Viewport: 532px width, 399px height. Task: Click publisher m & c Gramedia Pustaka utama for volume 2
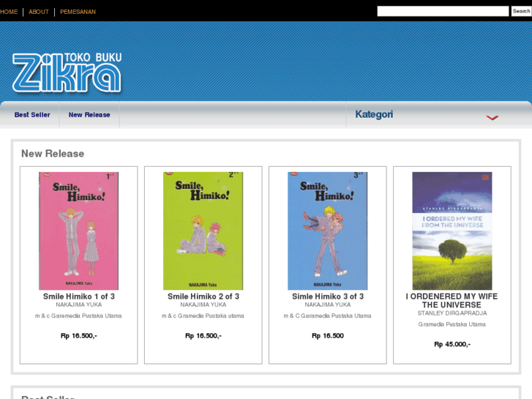pos(203,316)
